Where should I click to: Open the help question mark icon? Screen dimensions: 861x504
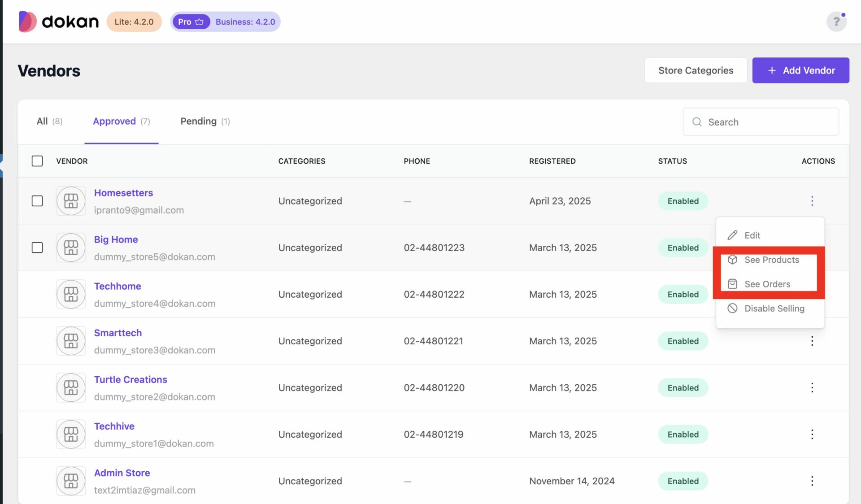[836, 21]
